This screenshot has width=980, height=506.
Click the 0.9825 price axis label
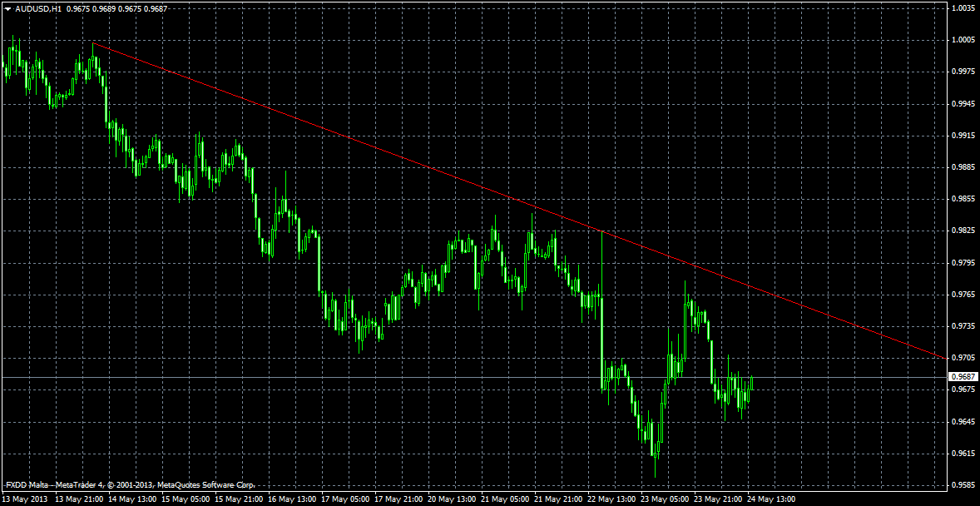[963, 231]
